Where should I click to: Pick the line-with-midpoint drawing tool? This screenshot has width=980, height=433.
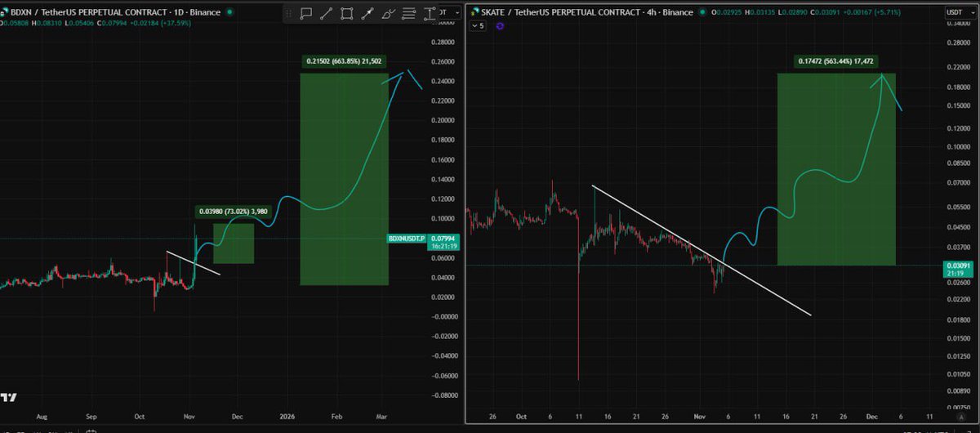tap(367, 13)
